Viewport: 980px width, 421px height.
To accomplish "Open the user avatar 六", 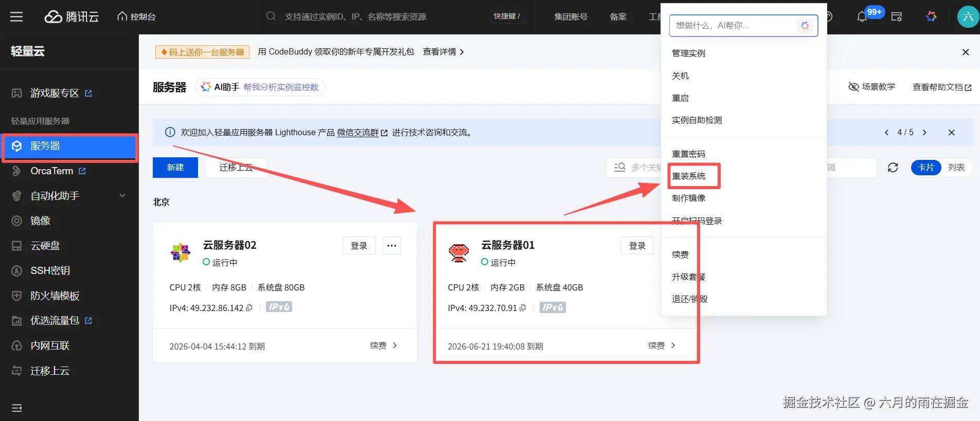I will (968, 16).
